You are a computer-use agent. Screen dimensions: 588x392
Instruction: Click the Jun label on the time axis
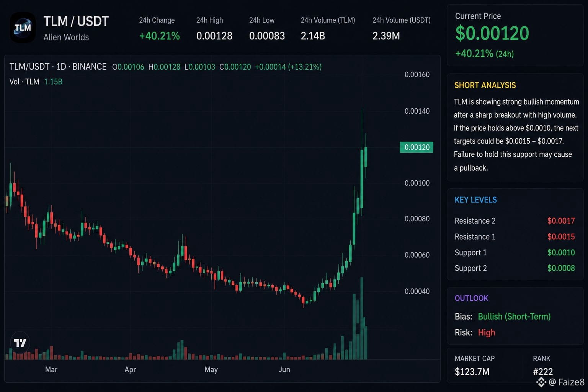tap(284, 369)
